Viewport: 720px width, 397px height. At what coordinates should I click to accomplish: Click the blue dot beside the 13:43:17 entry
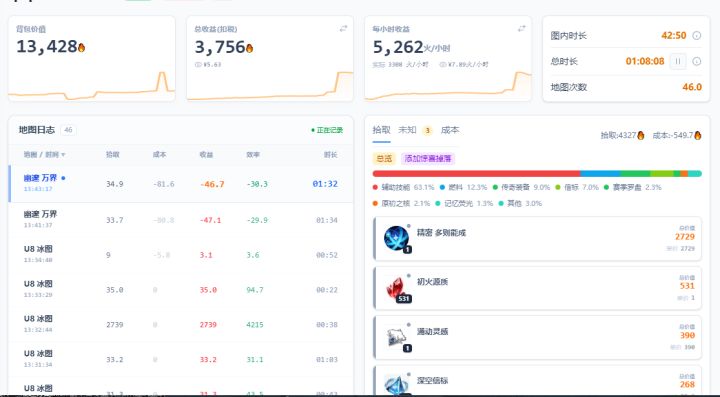[x=63, y=178]
